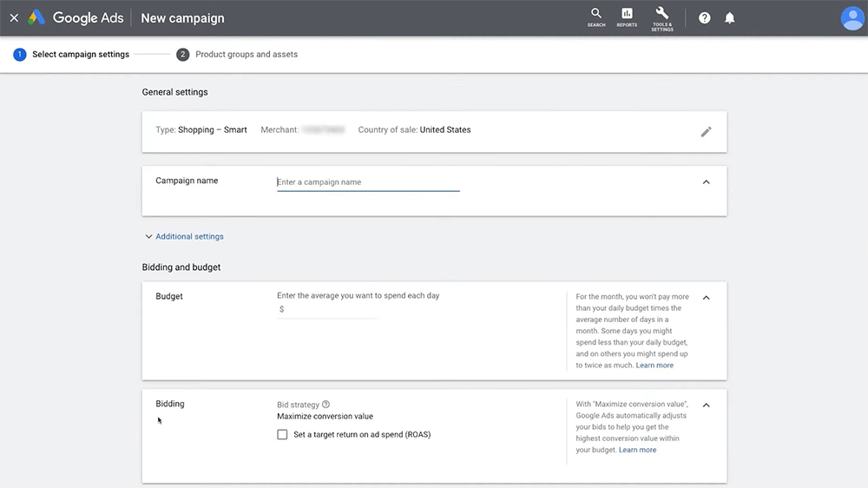Close the new campaign setup

click(14, 18)
